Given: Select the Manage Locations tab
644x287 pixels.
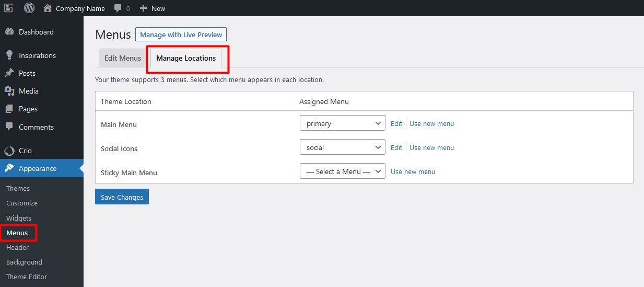Looking at the screenshot, I should click(x=186, y=58).
